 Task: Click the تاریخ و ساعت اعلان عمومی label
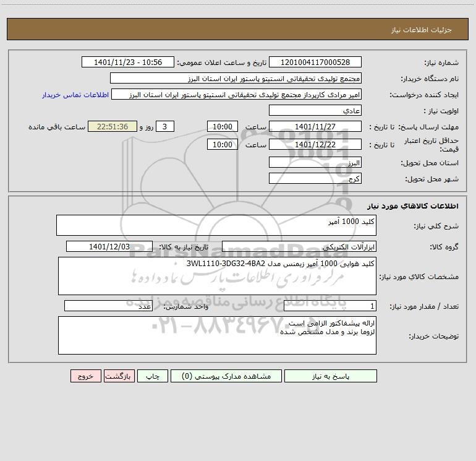(221, 62)
